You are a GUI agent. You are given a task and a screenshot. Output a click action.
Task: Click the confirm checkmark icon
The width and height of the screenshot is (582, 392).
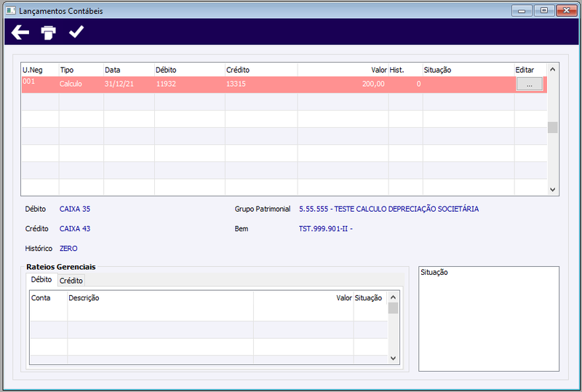[x=76, y=32]
